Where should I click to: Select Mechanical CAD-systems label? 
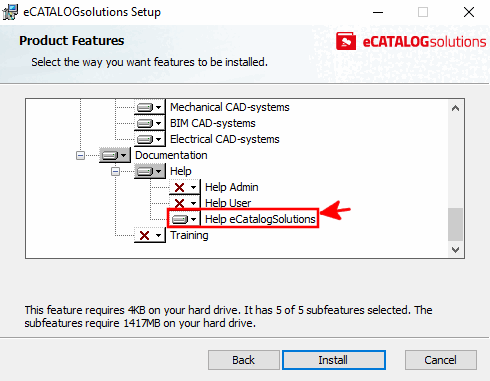click(x=230, y=107)
